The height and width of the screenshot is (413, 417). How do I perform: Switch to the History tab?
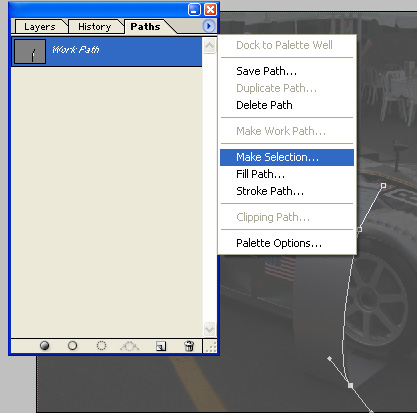(x=95, y=27)
